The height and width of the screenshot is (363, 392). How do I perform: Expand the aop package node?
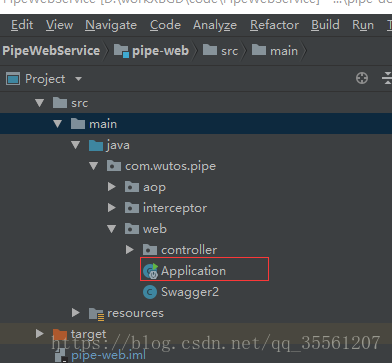tap(112, 187)
